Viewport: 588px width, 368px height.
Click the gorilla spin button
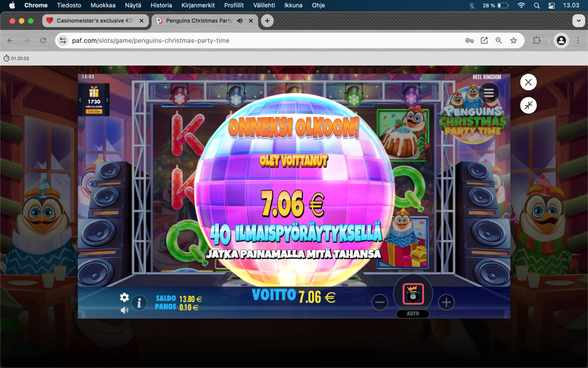413,294
